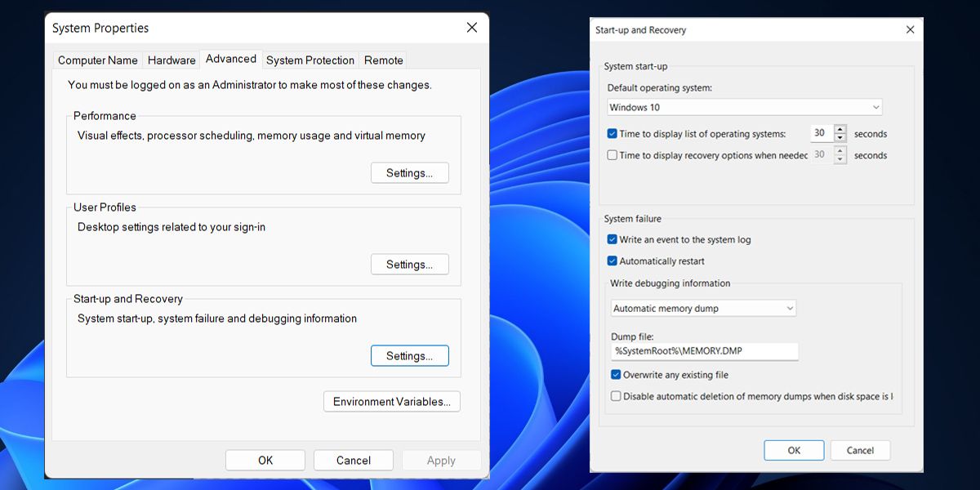Click 'System start-up, system failure and debugging information'

click(217, 318)
